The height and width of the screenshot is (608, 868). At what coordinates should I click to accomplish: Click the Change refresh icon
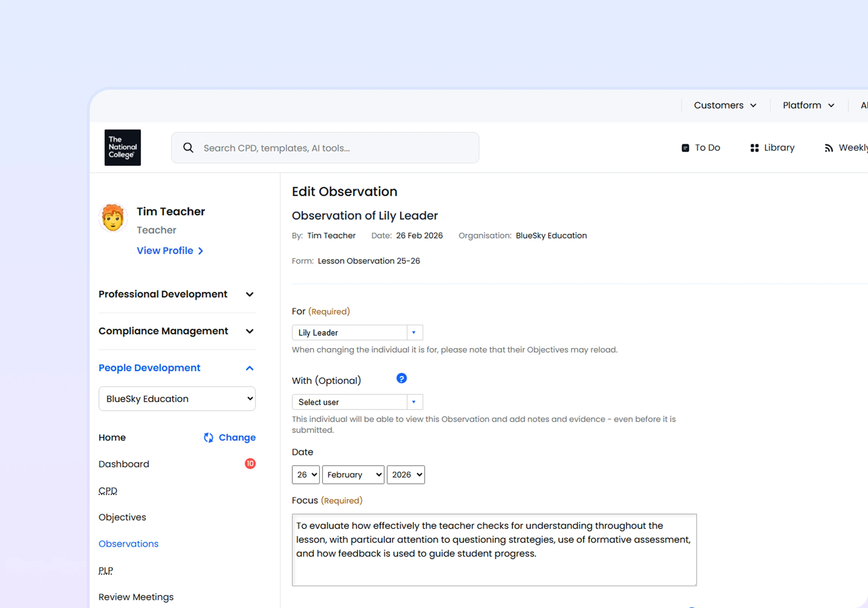208,437
